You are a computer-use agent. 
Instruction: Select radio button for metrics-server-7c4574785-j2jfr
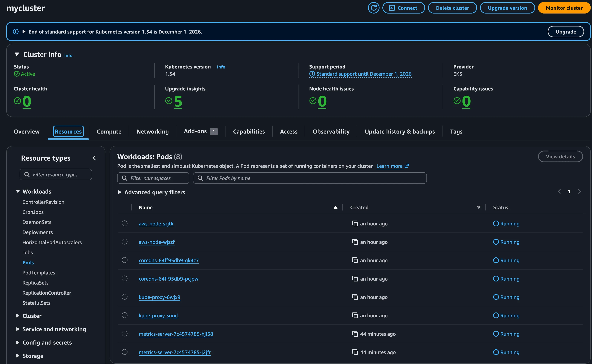point(125,352)
